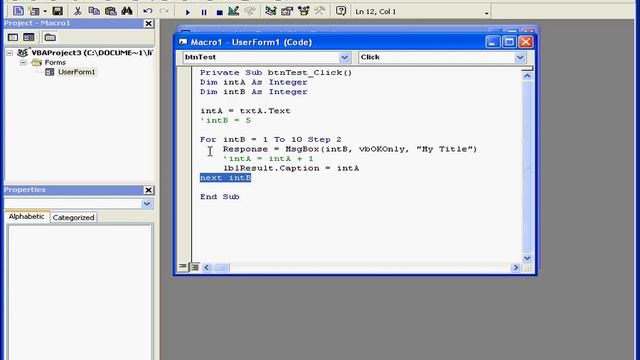Toggle Procedure View button at bottom left
Screen dimensions: 640x360
[x=182, y=267]
